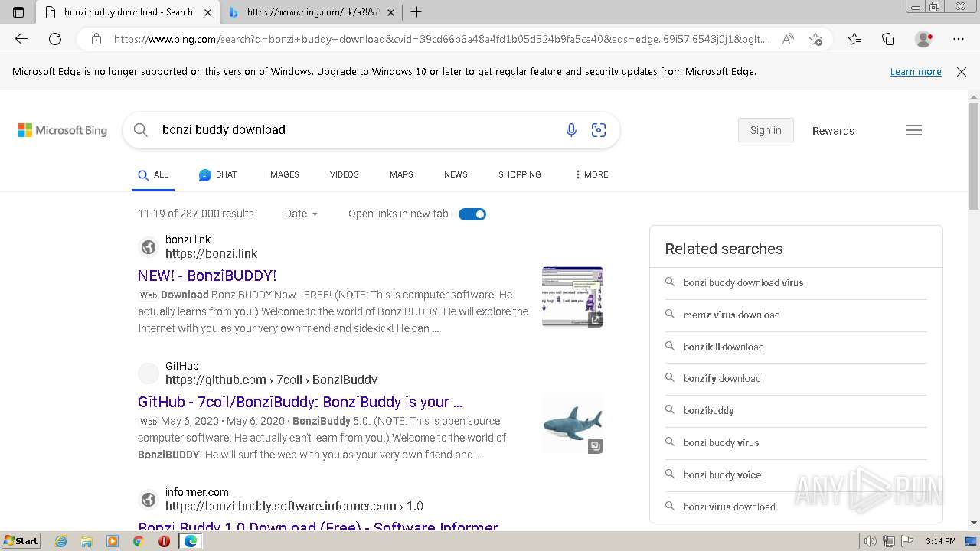Switch to the ALL results tab
This screenshot has width=980, height=551.
coord(153,174)
